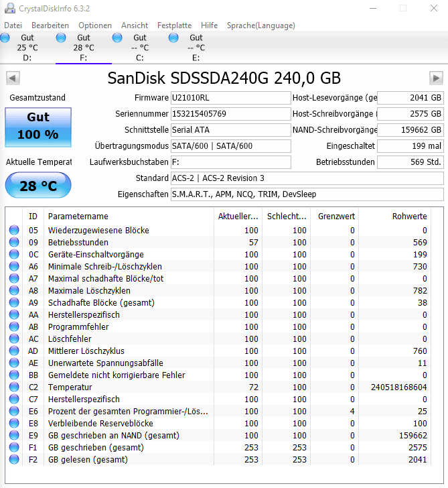
Task: Click status orb for Verbleibende Reserveblöcke row
Action: coord(14,423)
